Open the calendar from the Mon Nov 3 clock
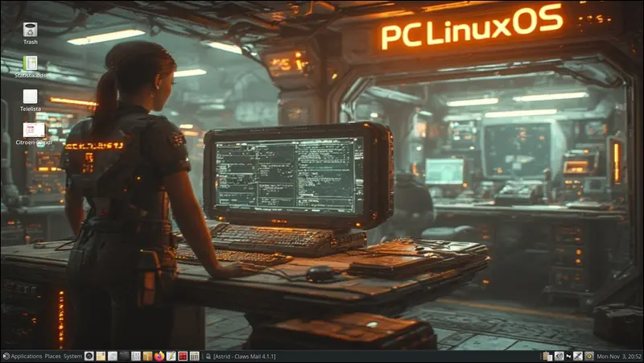 [x=619, y=357]
